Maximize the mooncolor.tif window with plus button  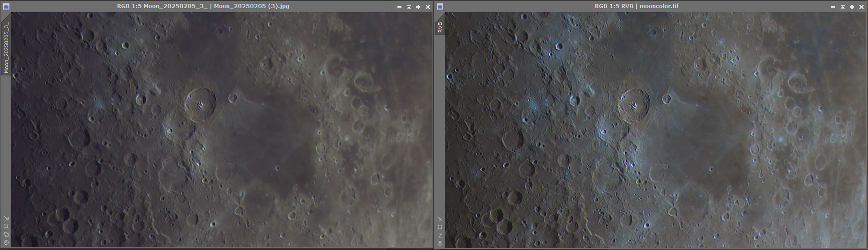pyautogui.click(x=852, y=7)
